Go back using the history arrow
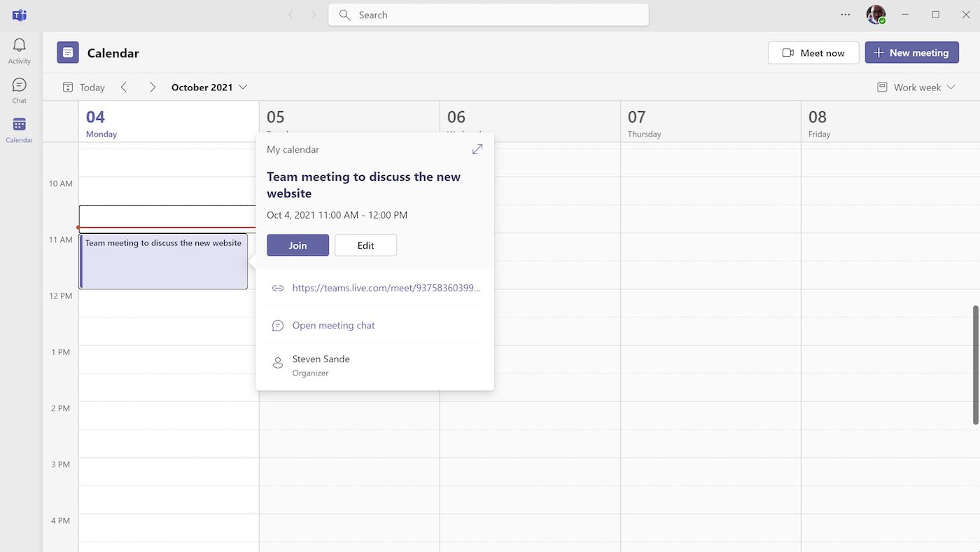980x552 pixels. click(291, 15)
